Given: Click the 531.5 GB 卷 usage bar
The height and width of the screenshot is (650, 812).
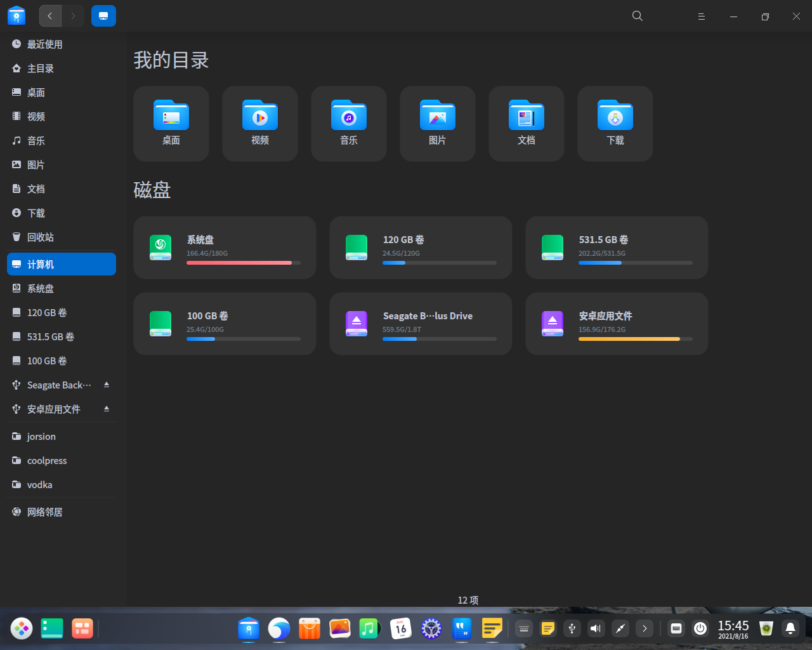Looking at the screenshot, I should pos(635,263).
